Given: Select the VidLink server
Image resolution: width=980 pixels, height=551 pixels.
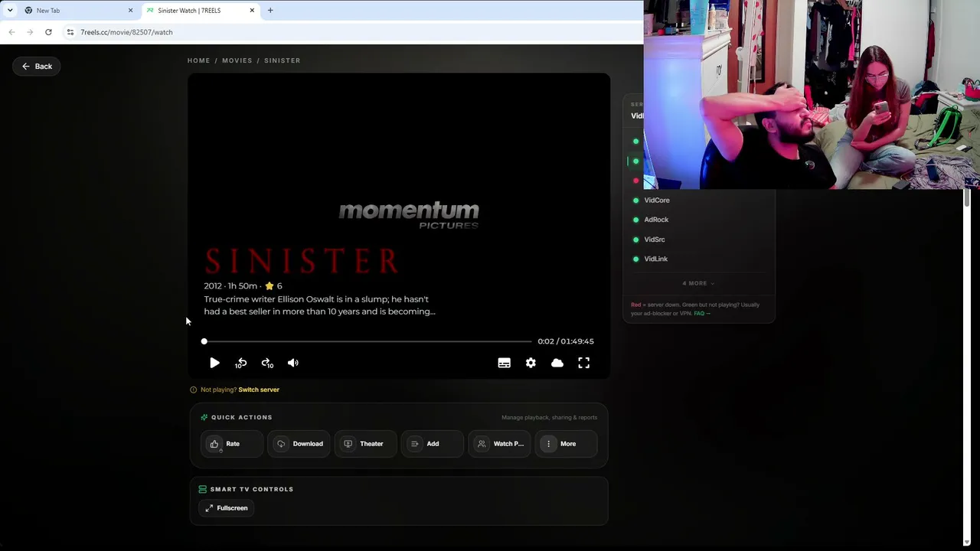Looking at the screenshot, I should click(655, 259).
